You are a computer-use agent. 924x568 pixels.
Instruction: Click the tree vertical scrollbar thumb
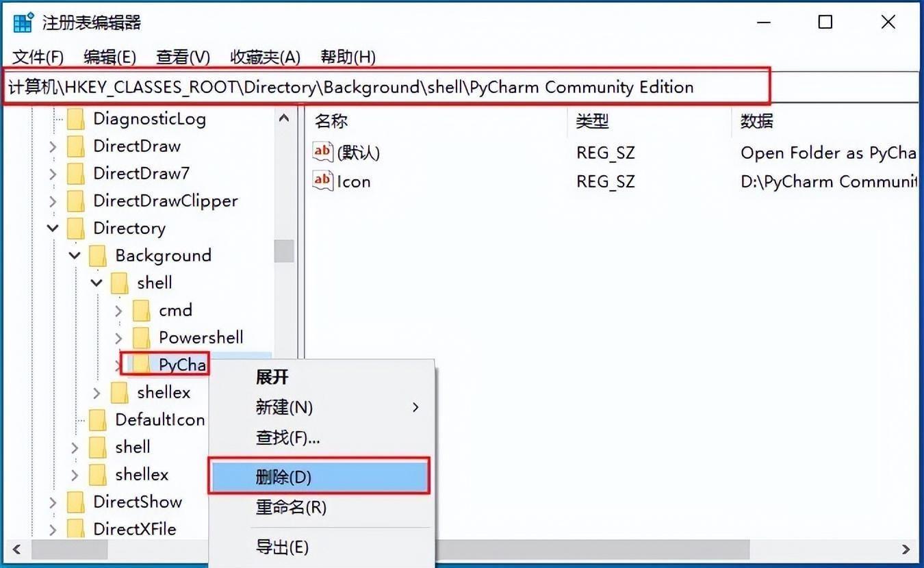(x=284, y=250)
